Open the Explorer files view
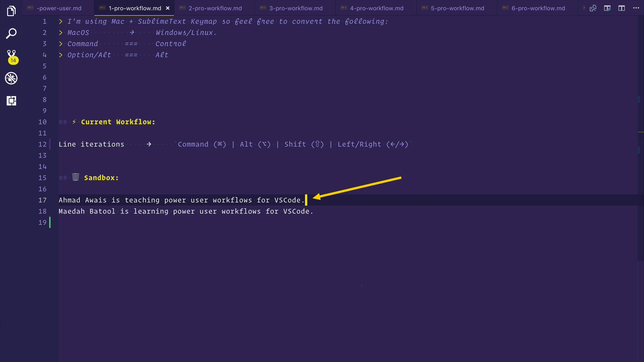644x362 pixels. point(11,11)
